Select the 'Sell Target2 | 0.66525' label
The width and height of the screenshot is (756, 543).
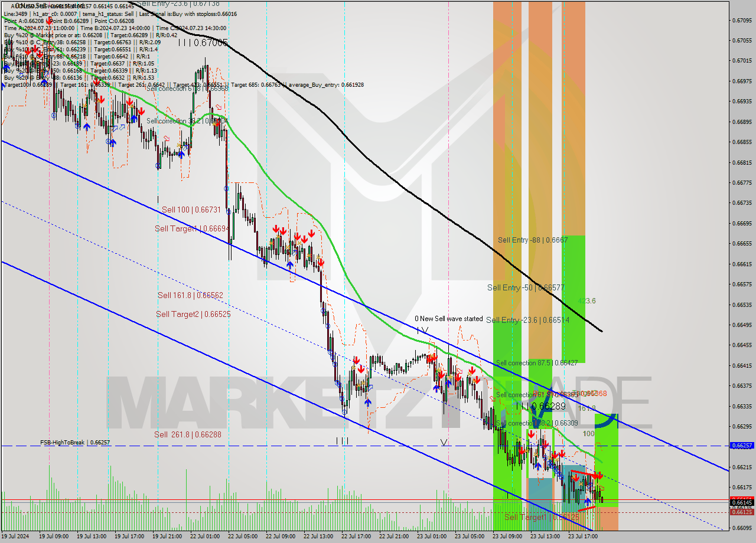(193, 315)
